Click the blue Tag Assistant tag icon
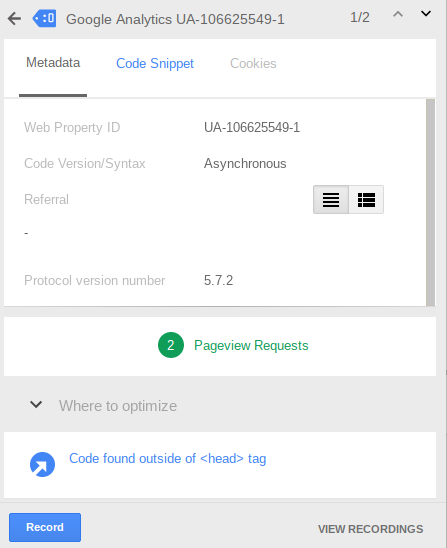Image resolution: width=447 pixels, height=548 pixels. [x=44, y=18]
